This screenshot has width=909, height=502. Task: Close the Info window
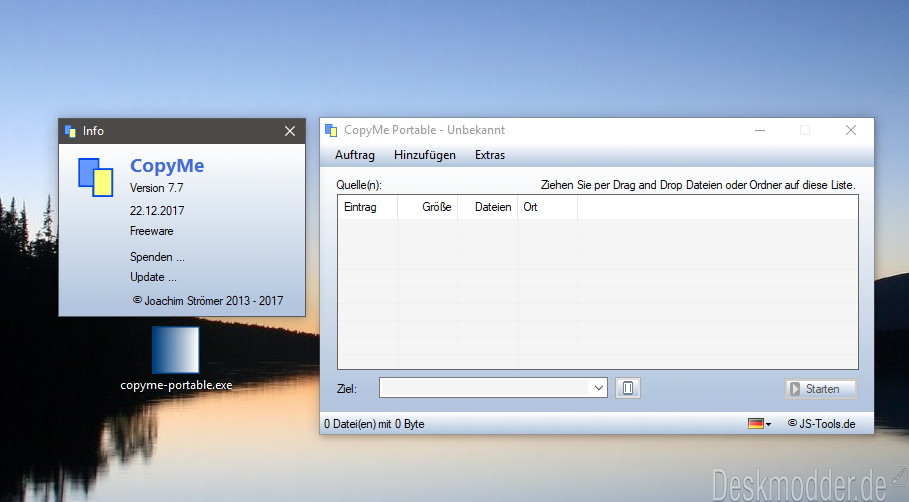(x=290, y=131)
